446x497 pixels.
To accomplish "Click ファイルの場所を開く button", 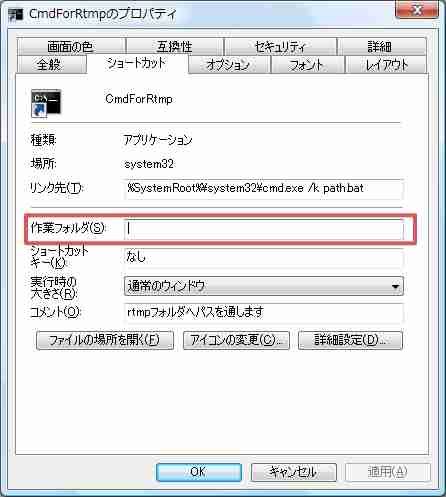I will [105, 340].
